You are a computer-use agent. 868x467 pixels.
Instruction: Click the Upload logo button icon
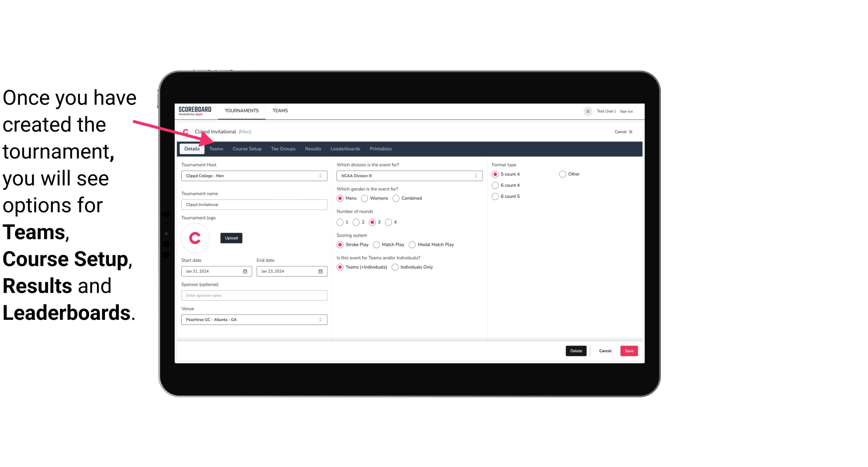pyautogui.click(x=231, y=238)
